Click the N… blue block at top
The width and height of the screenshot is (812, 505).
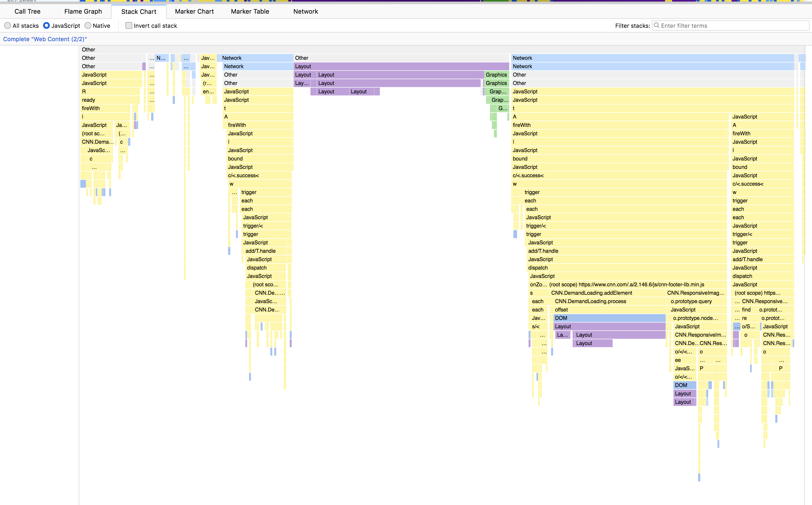(161, 58)
